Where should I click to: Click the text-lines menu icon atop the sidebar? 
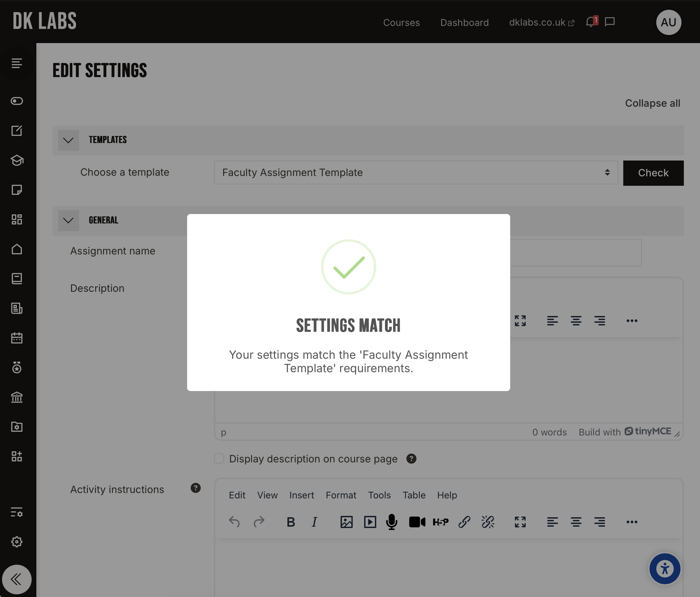(16, 63)
